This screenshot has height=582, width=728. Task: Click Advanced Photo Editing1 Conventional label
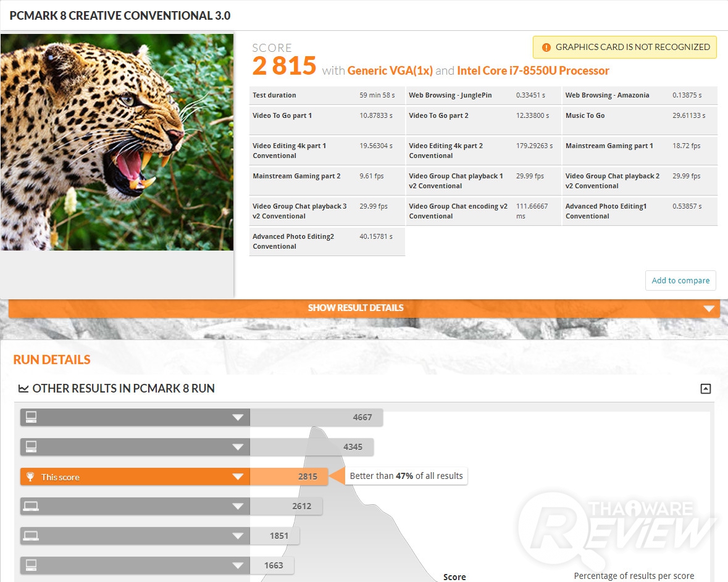click(605, 211)
